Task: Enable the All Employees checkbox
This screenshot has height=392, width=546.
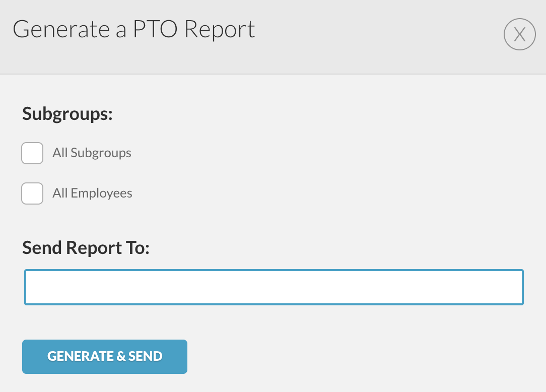Action: coord(32,193)
